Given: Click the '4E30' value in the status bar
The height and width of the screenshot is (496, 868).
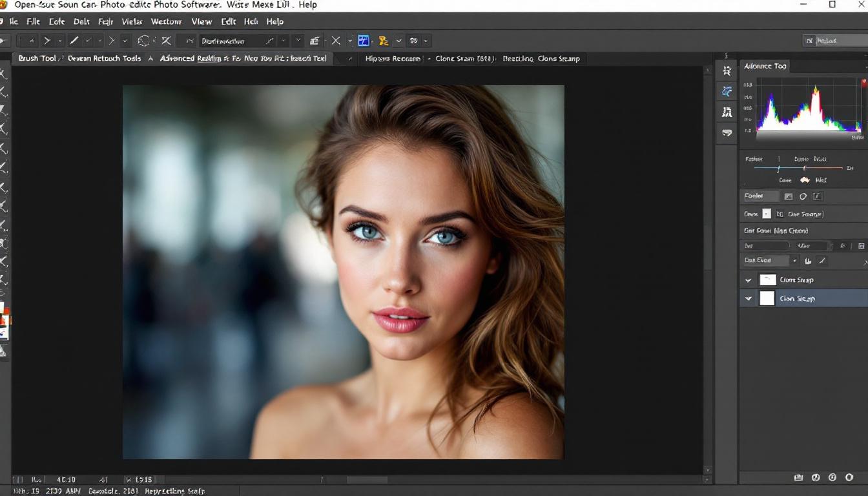Looking at the screenshot, I should tap(67, 480).
